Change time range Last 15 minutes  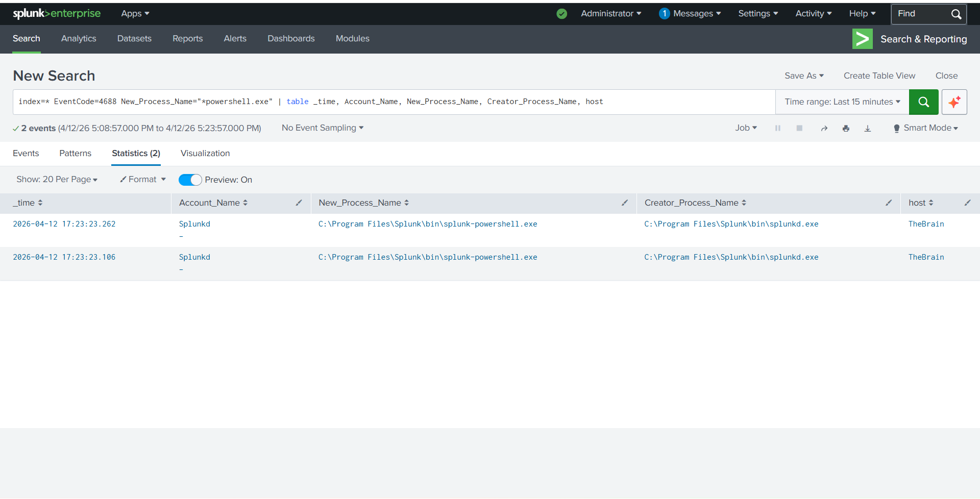[x=842, y=102]
